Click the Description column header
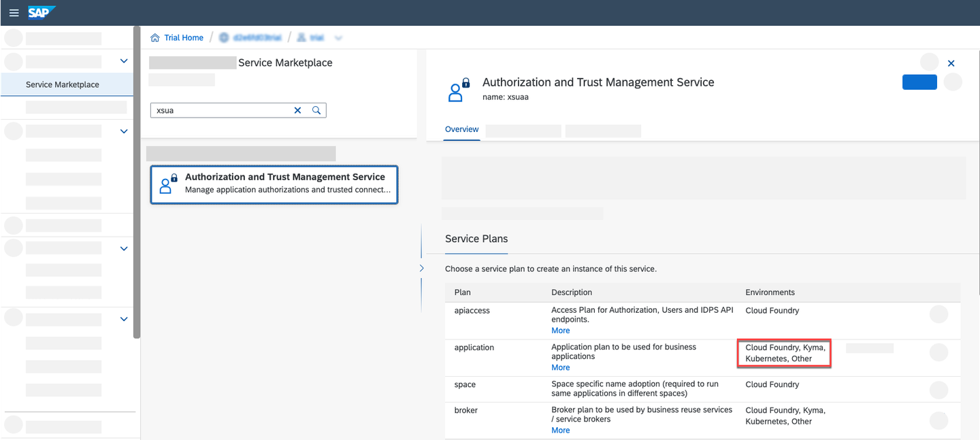Image resolution: width=980 pixels, height=440 pixels. pos(572,292)
